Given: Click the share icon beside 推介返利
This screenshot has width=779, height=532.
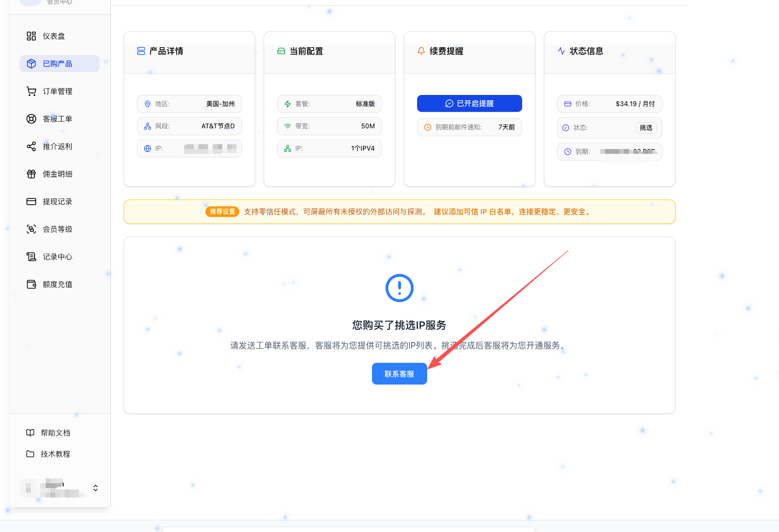Looking at the screenshot, I should (x=31, y=146).
